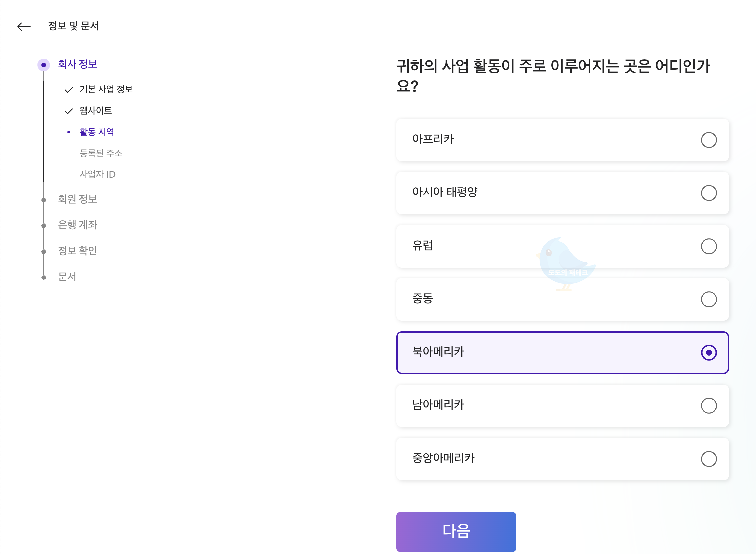This screenshot has width=756, height=554.
Task: Click the step dot beside 회원 정보
Action: (44, 200)
